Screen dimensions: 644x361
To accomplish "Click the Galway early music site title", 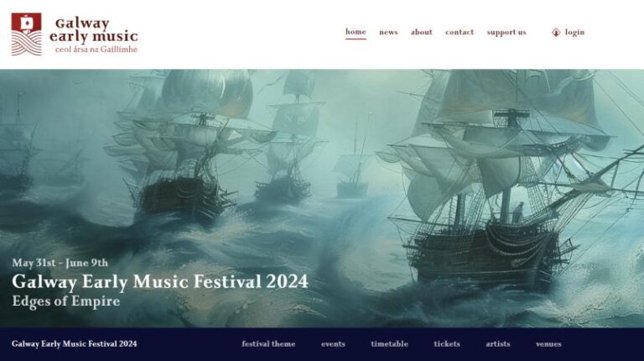I will point(94,30).
